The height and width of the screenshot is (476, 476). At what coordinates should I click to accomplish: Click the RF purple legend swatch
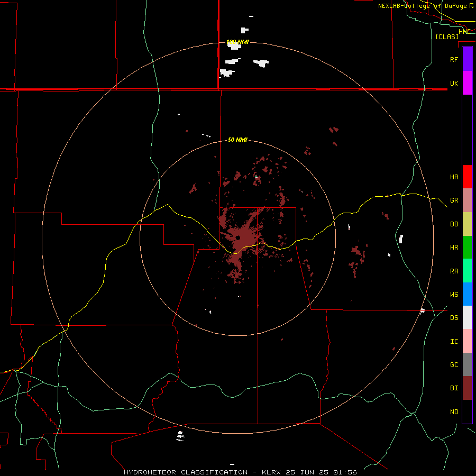click(467, 59)
